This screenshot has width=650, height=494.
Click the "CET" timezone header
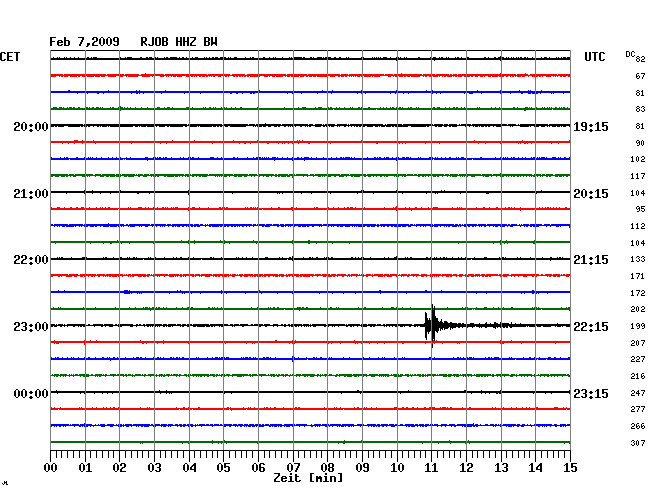pos(10,57)
